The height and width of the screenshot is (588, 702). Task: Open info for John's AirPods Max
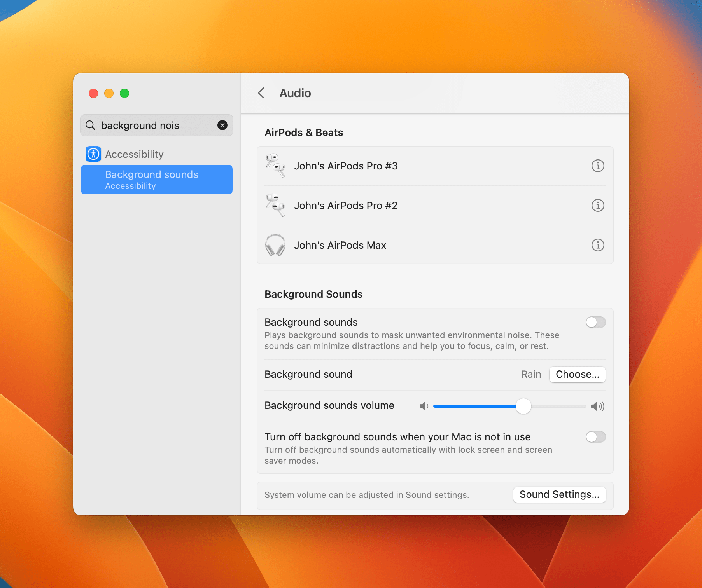598,245
